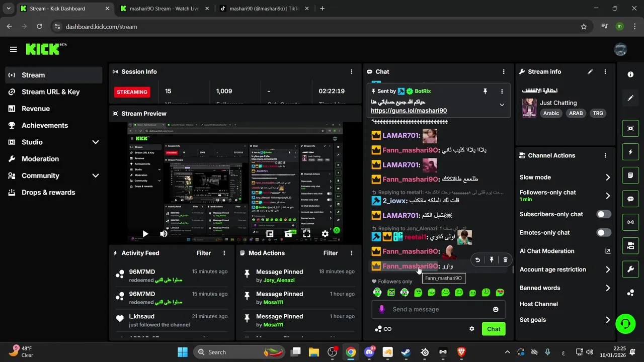Open the channel points icon below chat
Viewport: 644px width, 362px height.
[x=378, y=329]
